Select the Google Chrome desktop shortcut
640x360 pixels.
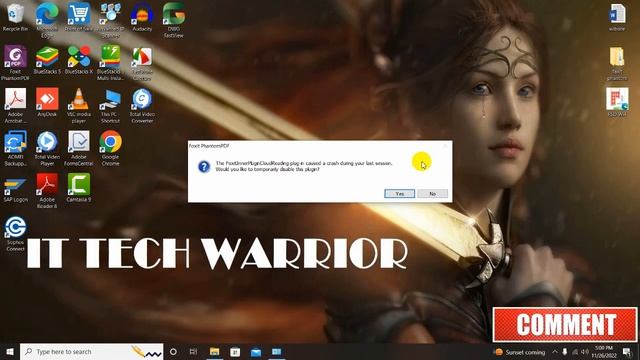click(110, 148)
